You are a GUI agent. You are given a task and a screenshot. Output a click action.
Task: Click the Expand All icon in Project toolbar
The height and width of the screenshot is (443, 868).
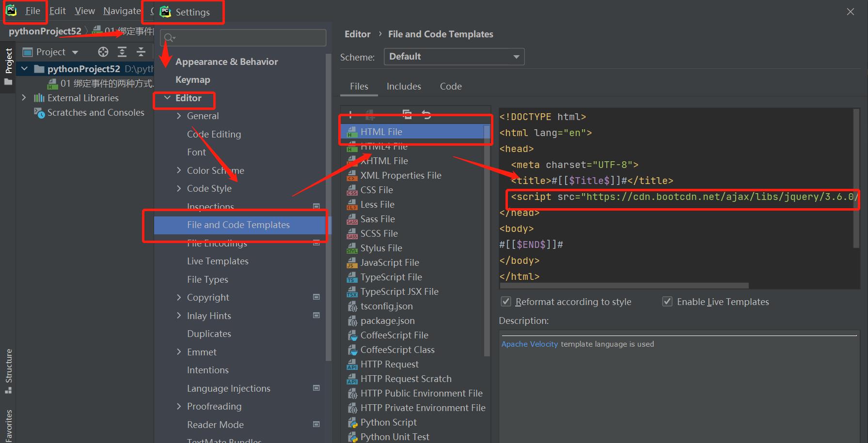[x=122, y=52]
